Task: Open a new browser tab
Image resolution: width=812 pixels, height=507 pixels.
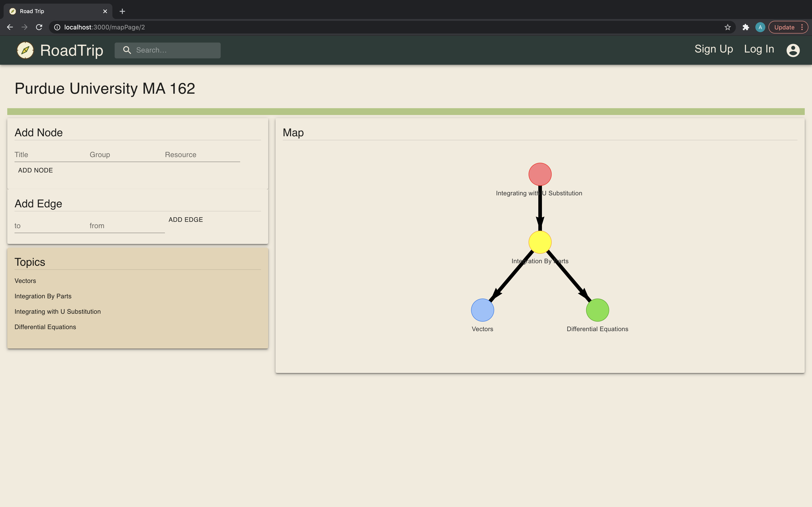Action: pyautogui.click(x=123, y=11)
